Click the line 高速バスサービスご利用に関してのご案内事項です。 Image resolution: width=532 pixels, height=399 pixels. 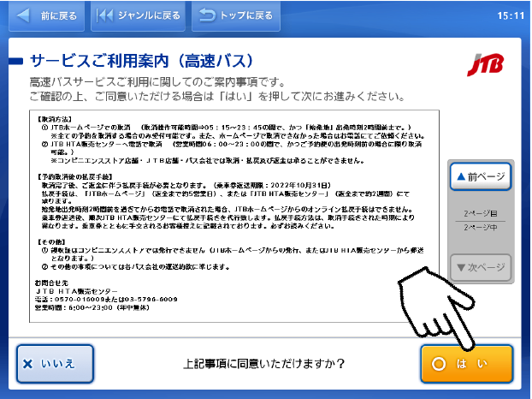pos(157,82)
